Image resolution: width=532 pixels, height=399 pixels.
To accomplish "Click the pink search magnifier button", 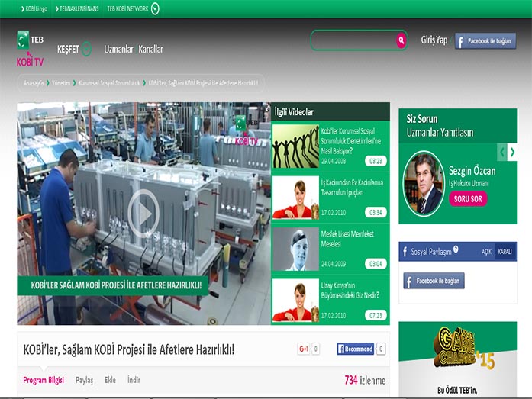I will tap(401, 40).
